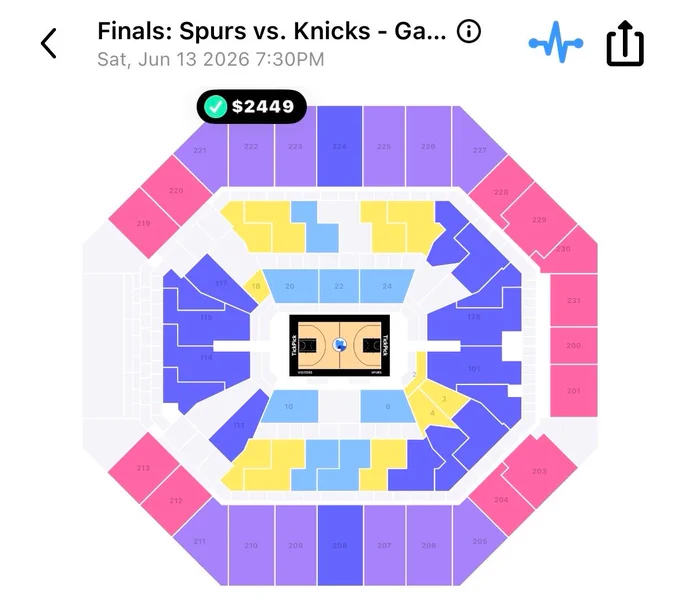Pick lower bowl section 114

point(206,357)
